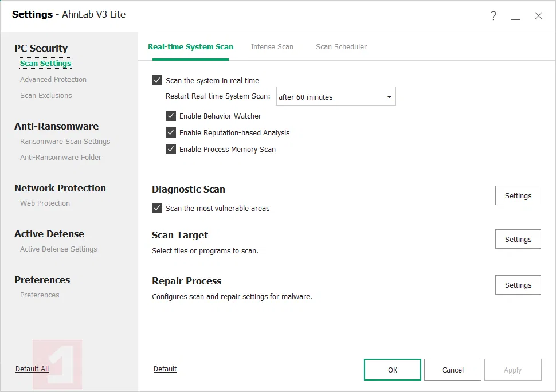Select Anti-Ransomware Folder
556x392 pixels.
point(61,158)
